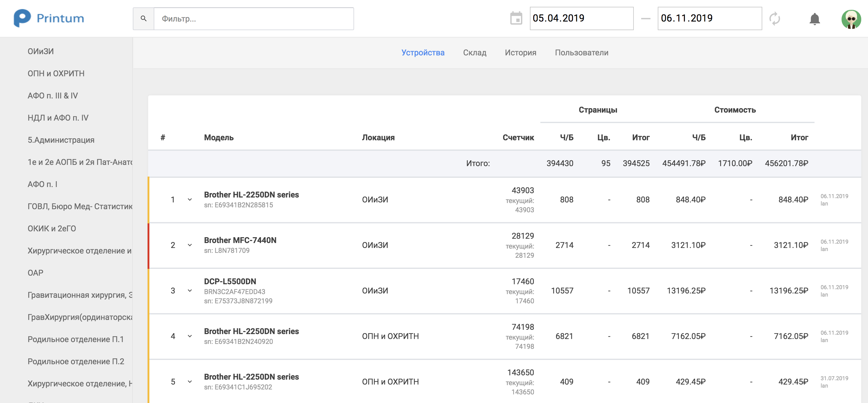
Task: Expand row 4 chevron with serial E69341B2N240920
Action: [190, 336]
